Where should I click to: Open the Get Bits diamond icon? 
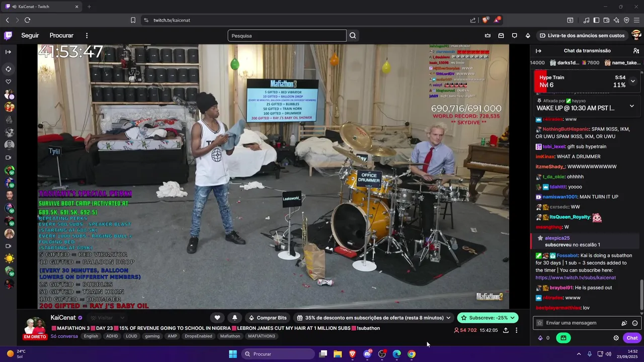point(528,36)
